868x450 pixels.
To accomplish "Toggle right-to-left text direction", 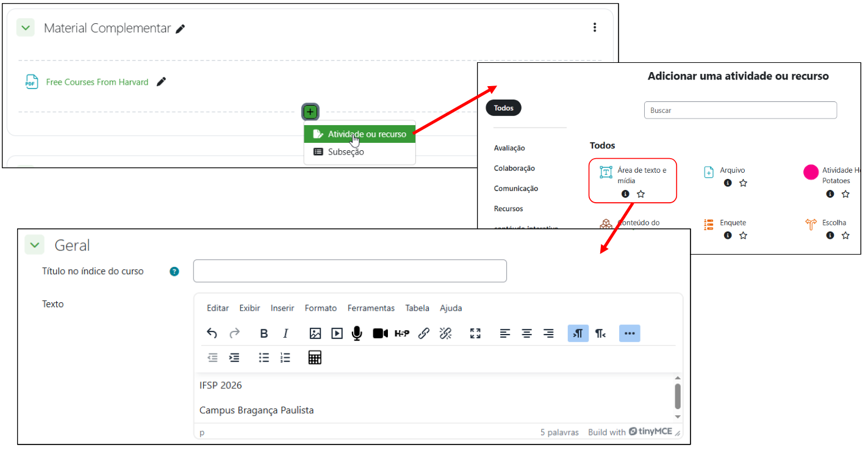I will [x=600, y=333].
